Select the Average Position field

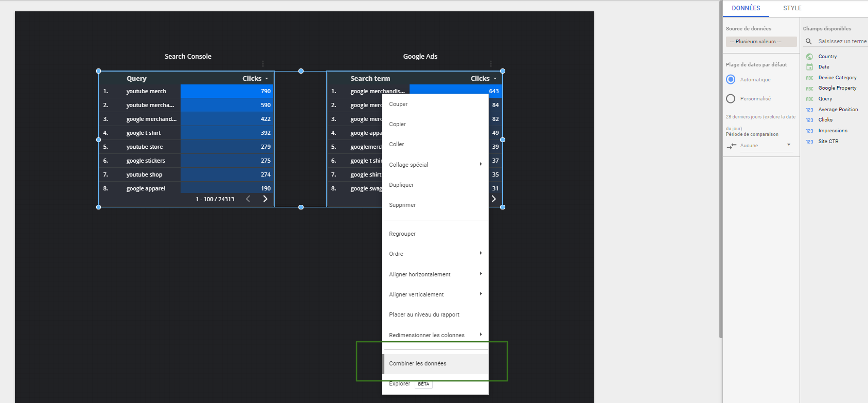(x=838, y=110)
